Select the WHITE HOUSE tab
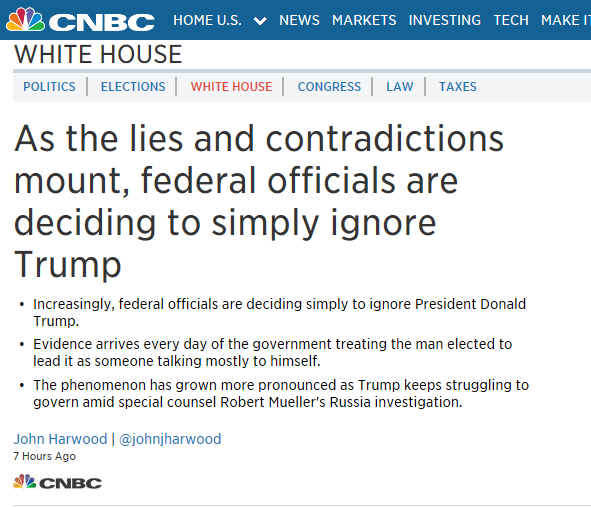This screenshot has width=591, height=507. tap(231, 87)
